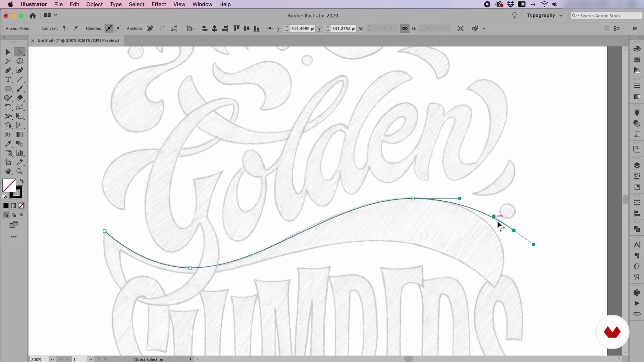Click the Home screen icon
This screenshot has height=362, width=644.
click(x=33, y=15)
